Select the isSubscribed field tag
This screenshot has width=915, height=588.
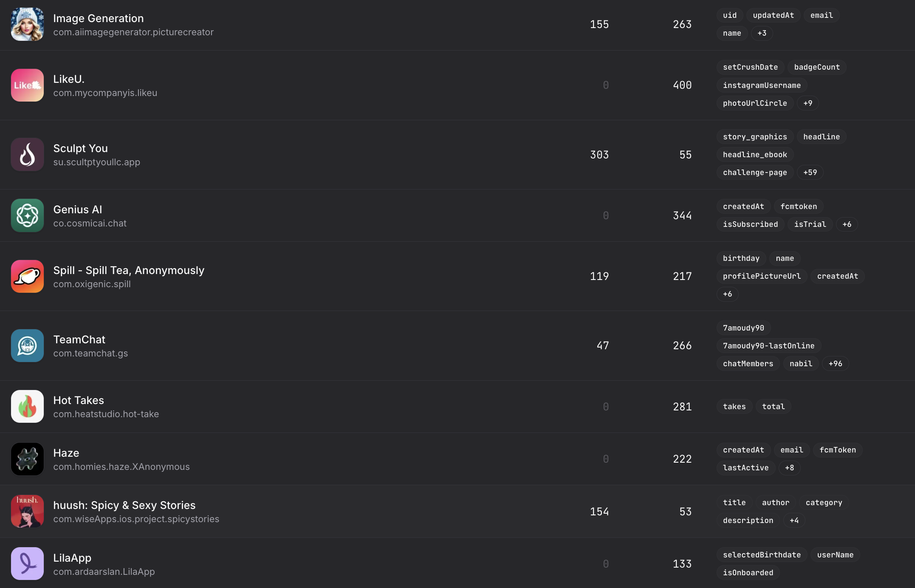[750, 224]
